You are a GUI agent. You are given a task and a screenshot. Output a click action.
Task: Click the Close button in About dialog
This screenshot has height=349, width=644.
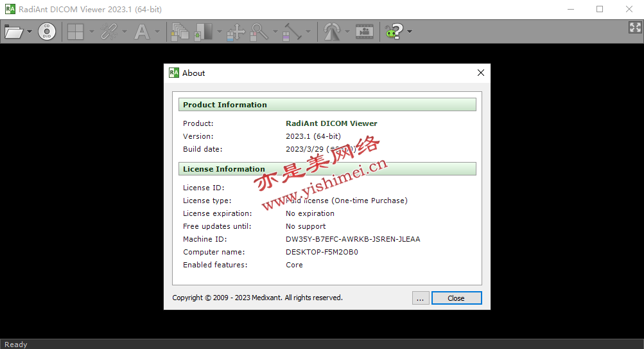point(457,298)
